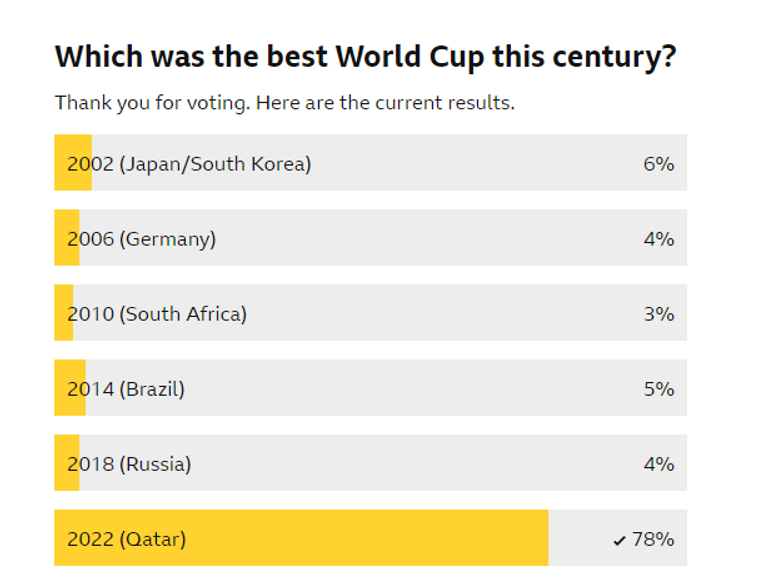
Task: Click the grey area of the Germany bar
Action: (x=420, y=239)
